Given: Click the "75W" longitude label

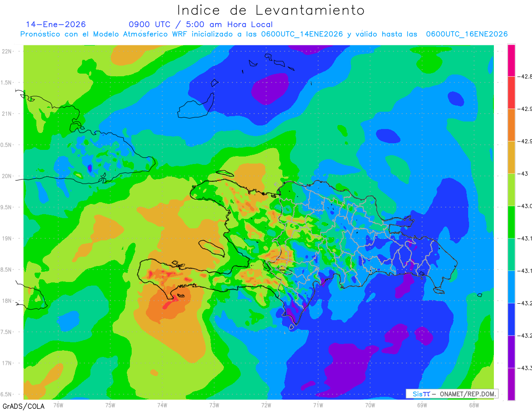Looking at the screenshot, I should click(110, 405).
